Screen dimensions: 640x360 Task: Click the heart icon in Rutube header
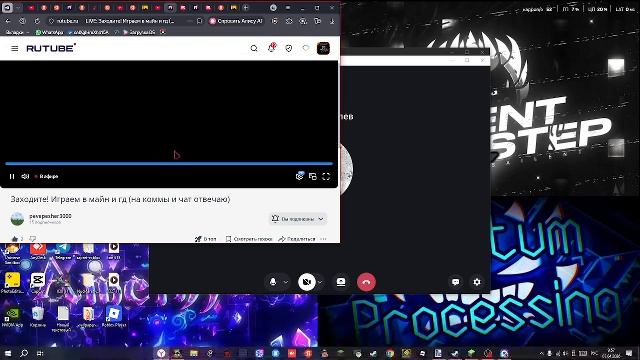[306, 48]
